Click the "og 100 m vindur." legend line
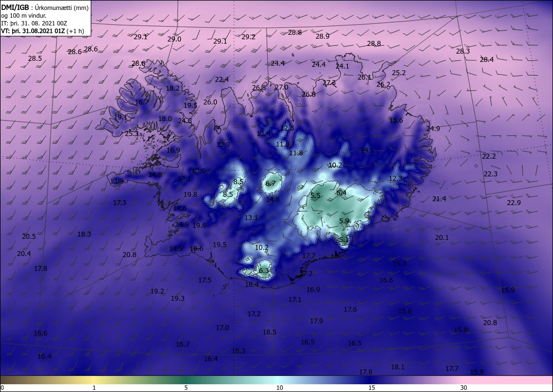Viewport: 553px width, 392px height. click(x=23, y=15)
